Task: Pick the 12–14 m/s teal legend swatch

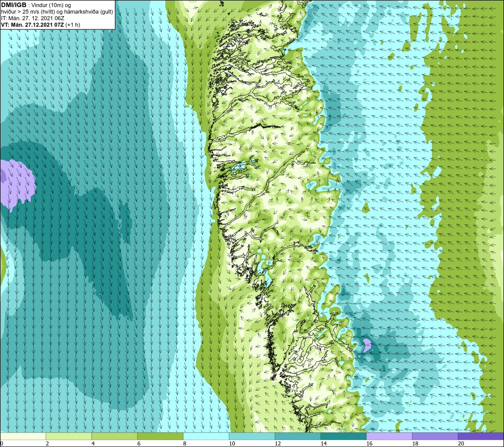Action: point(298,436)
